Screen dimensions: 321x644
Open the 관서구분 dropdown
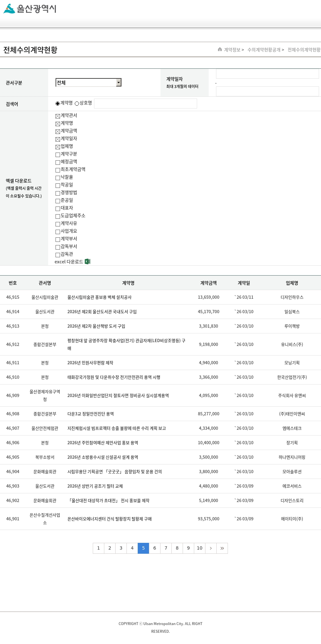(x=88, y=83)
